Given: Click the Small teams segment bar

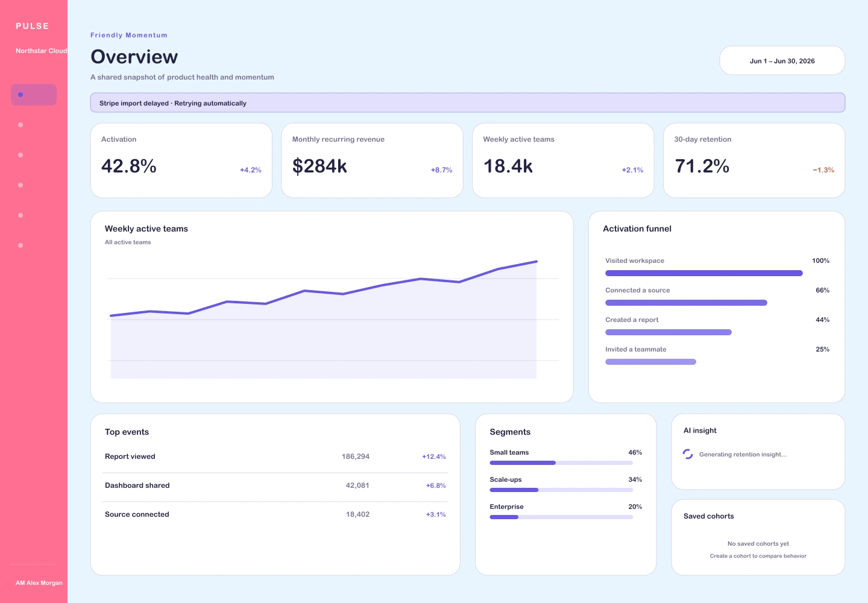Looking at the screenshot, I should [x=561, y=463].
